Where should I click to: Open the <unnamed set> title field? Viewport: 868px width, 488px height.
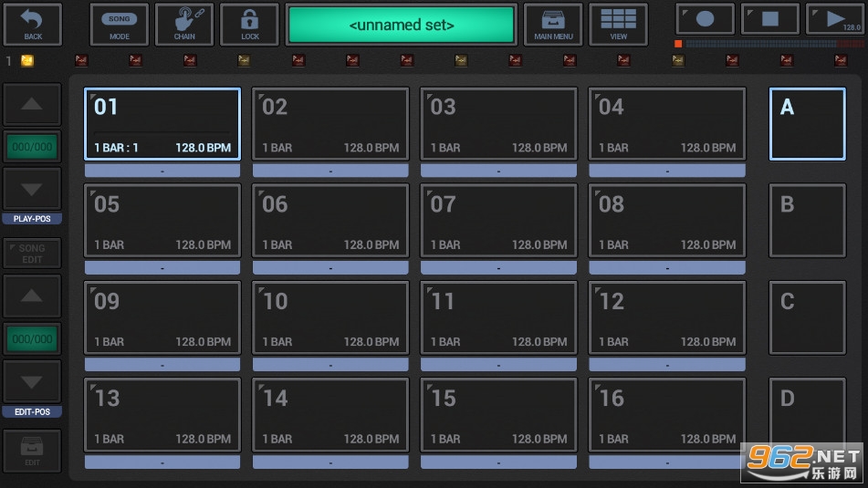(x=402, y=25)
